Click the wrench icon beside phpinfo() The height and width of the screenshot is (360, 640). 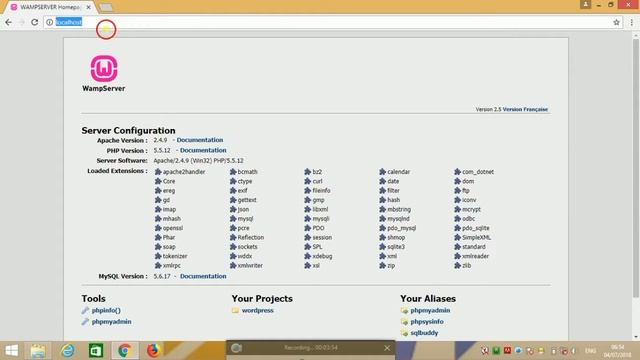[85, 311]
